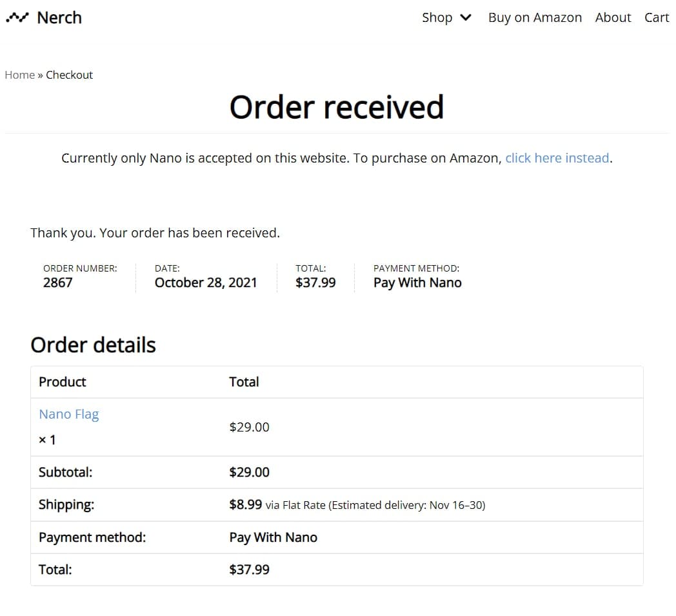Image resolution: width=676 pixels, height=616 pixels.
Task: Click the Checkout breadcrumb text
Action: (69, 75)
